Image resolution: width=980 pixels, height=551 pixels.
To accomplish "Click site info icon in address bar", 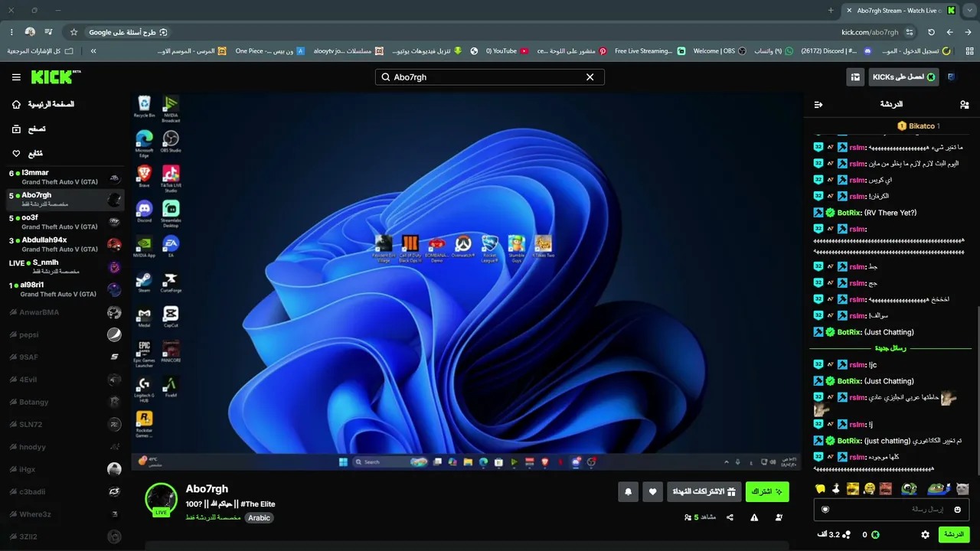I will coord(910,32).
